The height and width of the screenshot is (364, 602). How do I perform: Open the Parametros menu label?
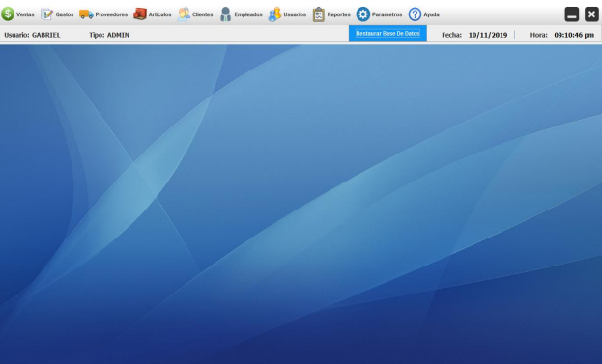point(387,14)
